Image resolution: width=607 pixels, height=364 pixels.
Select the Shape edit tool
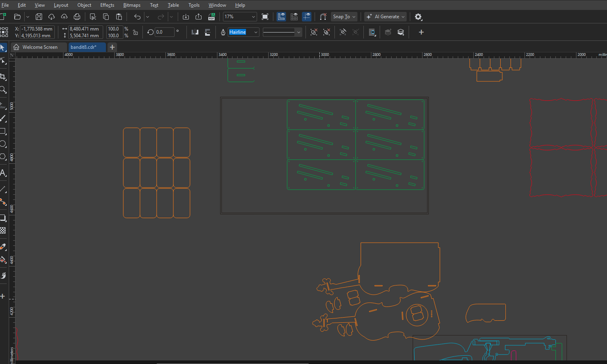(3, 61)
